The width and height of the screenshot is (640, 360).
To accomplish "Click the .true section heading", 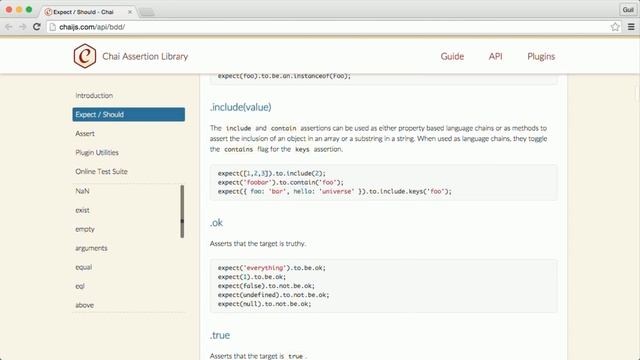I will tap(220, 335).
